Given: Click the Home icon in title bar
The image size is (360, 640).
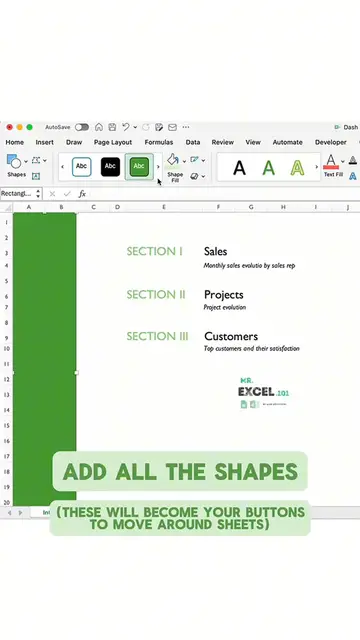Looking at the screenshot, I should click(x=99, y=127).
